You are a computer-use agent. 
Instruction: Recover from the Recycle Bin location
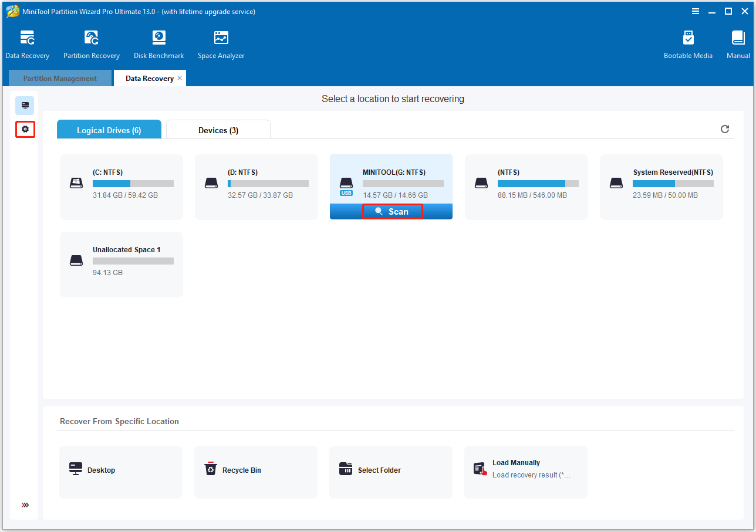coord(255,470)
